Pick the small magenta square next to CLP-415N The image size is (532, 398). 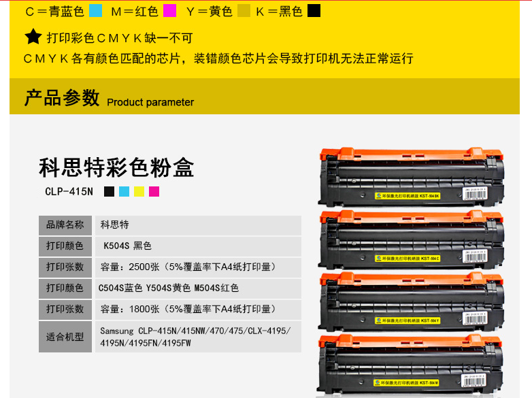click(154, 191)
